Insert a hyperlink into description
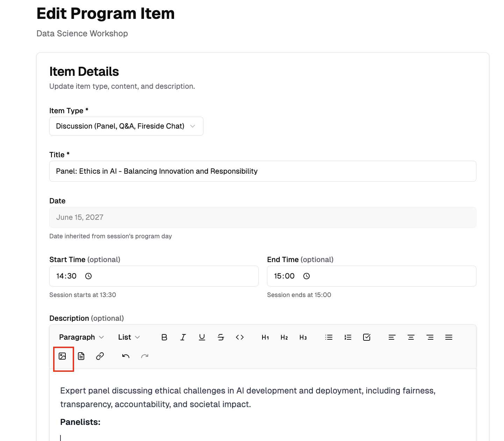The width and height of the screenshot is (504, 441). coord(100,356)
